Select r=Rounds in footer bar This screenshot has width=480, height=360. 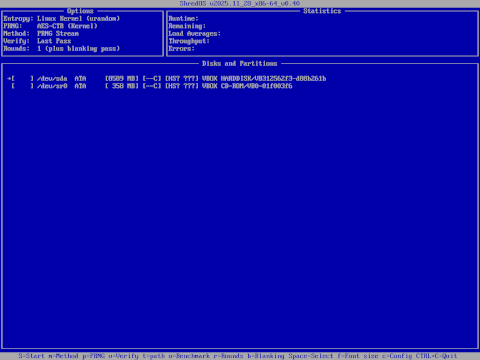tap(229, 356)
